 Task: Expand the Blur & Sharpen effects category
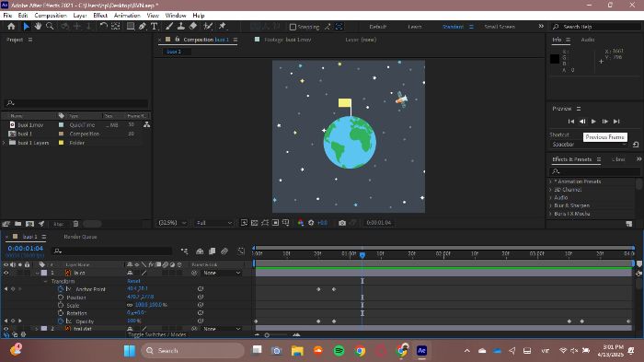coord(551,205)
